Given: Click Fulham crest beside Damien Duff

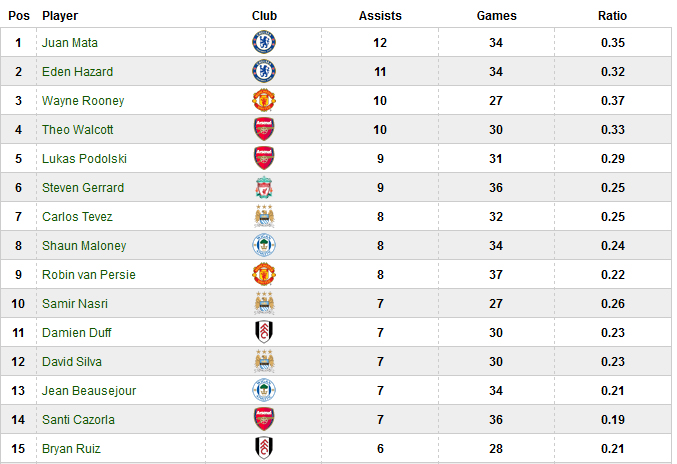Looking at the screenshot, I should coord(264,332).
